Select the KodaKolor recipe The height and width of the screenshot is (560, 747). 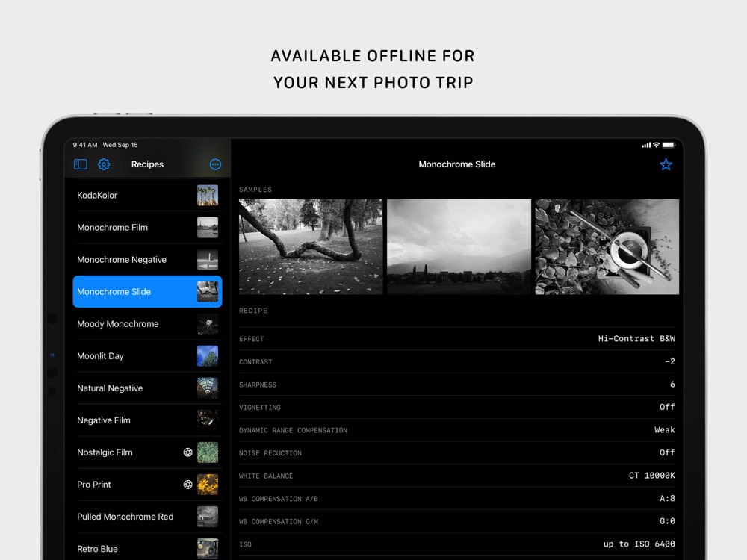point(147,195)
